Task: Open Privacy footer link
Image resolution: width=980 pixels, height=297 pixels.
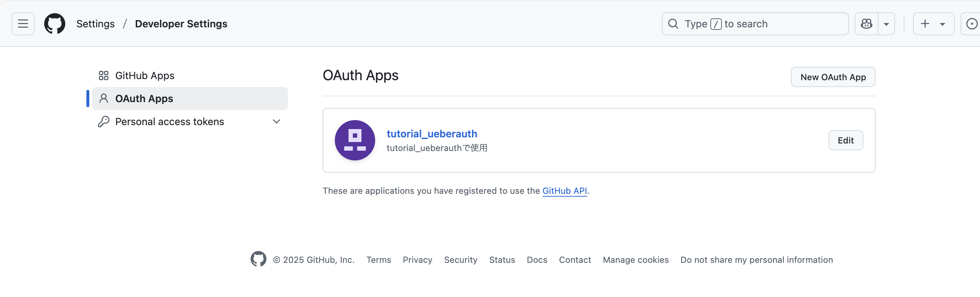Action: click(417, 260)
